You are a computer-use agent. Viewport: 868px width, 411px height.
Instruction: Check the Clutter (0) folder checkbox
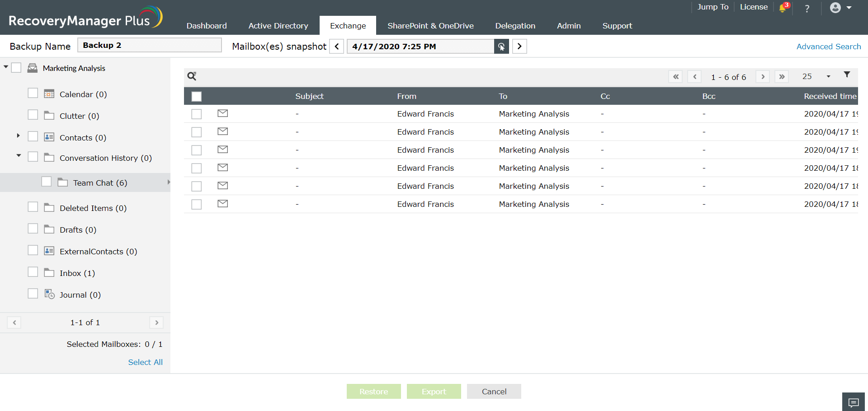(33, 115)
